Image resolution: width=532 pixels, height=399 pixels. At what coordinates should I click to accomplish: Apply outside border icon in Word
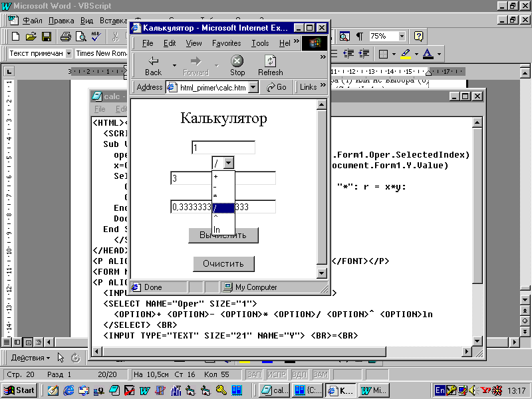384,54
